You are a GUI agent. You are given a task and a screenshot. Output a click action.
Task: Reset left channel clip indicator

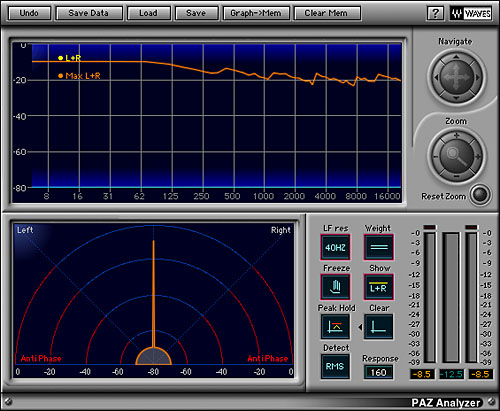tap(429, 227)
